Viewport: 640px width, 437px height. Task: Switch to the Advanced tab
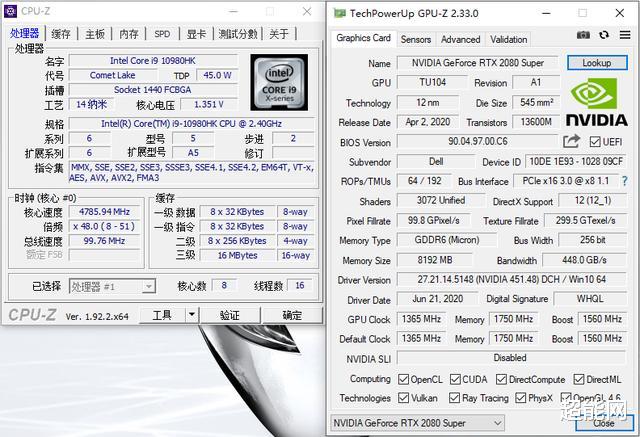click(460, 40)
